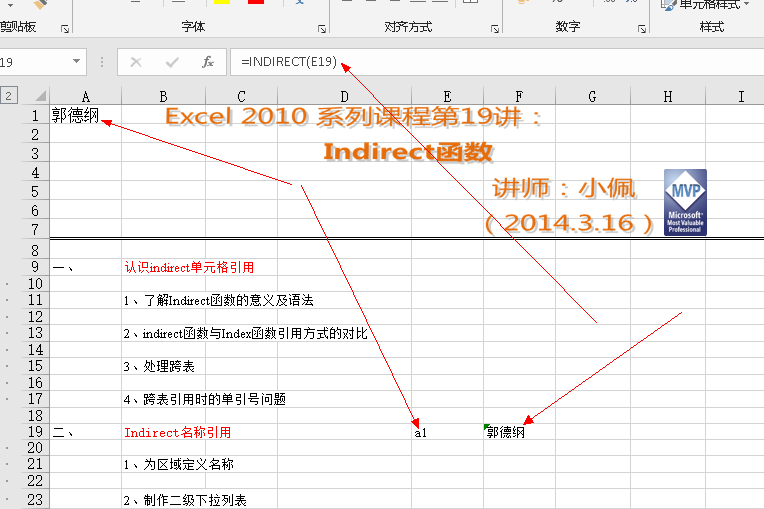The width and height of the screenshot is (764, 509).
Task: Select cell E19 containing a1
Action: (x=447, y=432)
